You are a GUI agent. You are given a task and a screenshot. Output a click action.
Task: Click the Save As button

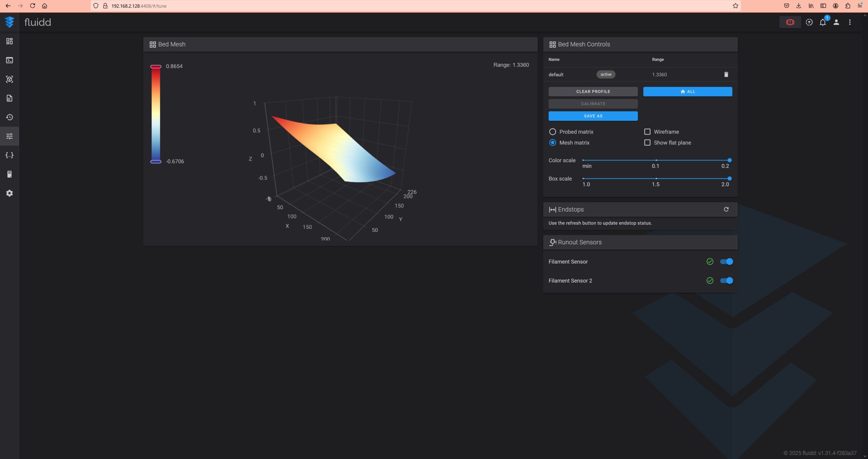(593, 116)
